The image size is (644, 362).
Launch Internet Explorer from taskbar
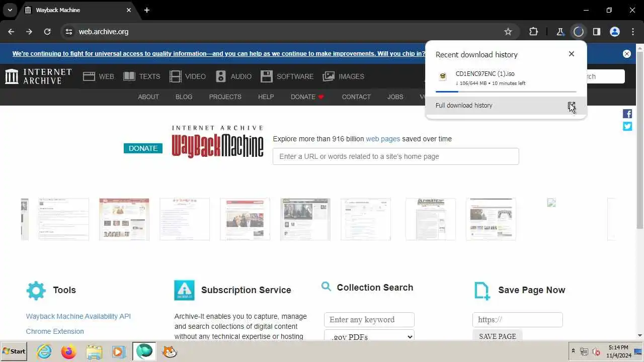(44, 351)
